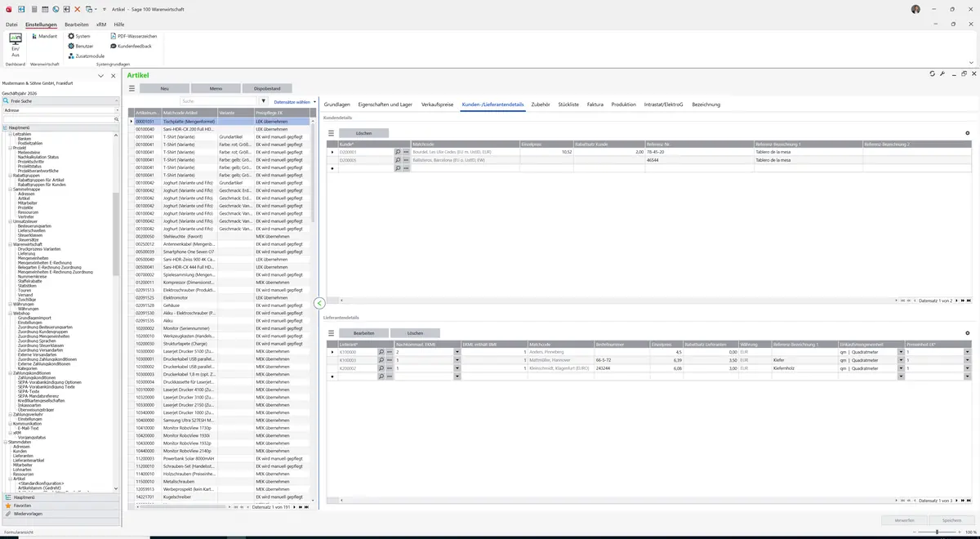Open hamburger menu in Kundendetails section

332,133
